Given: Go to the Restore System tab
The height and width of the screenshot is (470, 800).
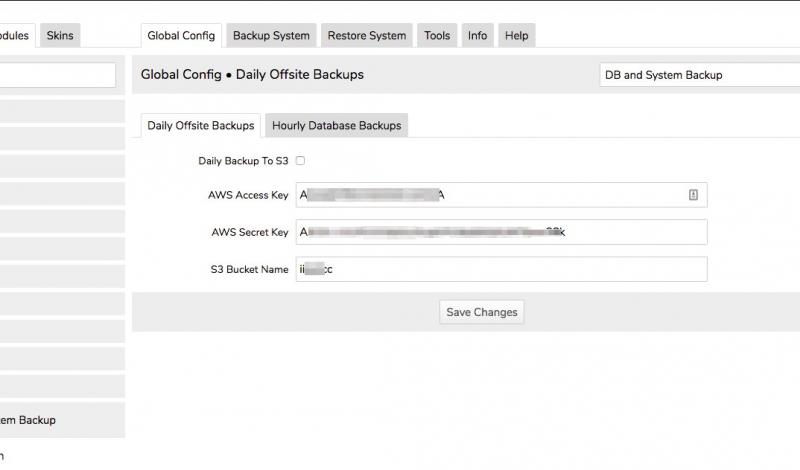Looking at the screenshot, I should click(366, 36).
